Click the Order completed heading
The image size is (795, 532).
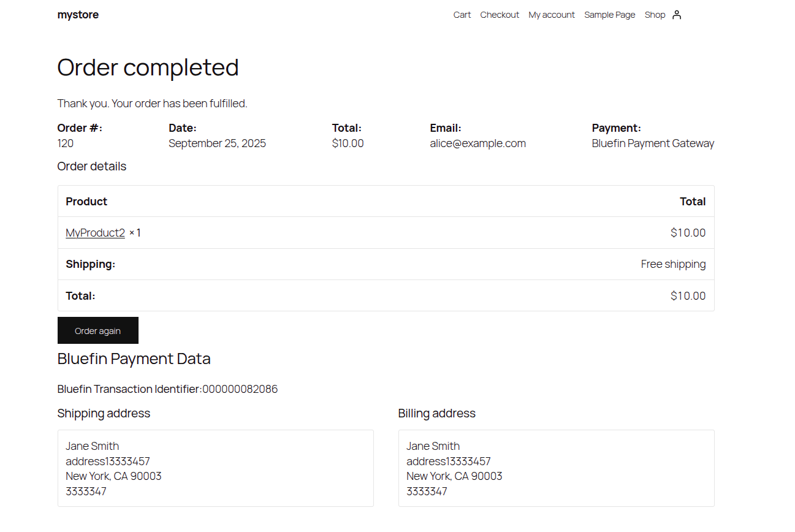click(148, 67)
